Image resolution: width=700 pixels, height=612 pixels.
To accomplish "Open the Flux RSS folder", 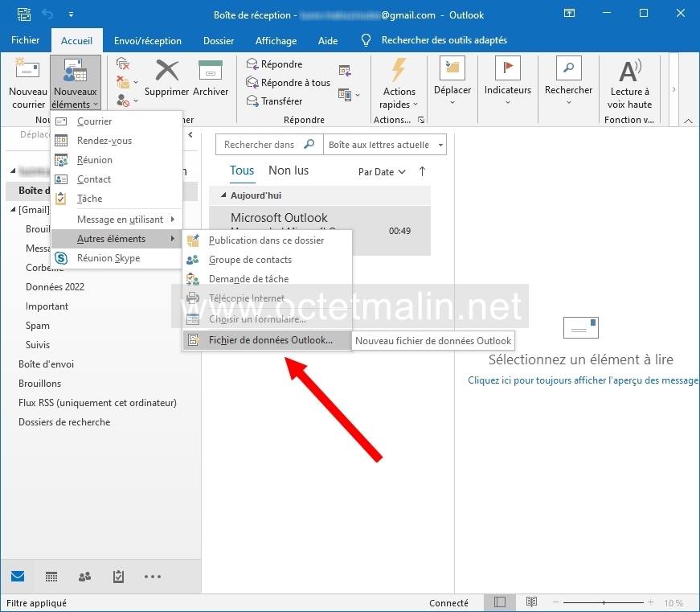I will point(97,403).
